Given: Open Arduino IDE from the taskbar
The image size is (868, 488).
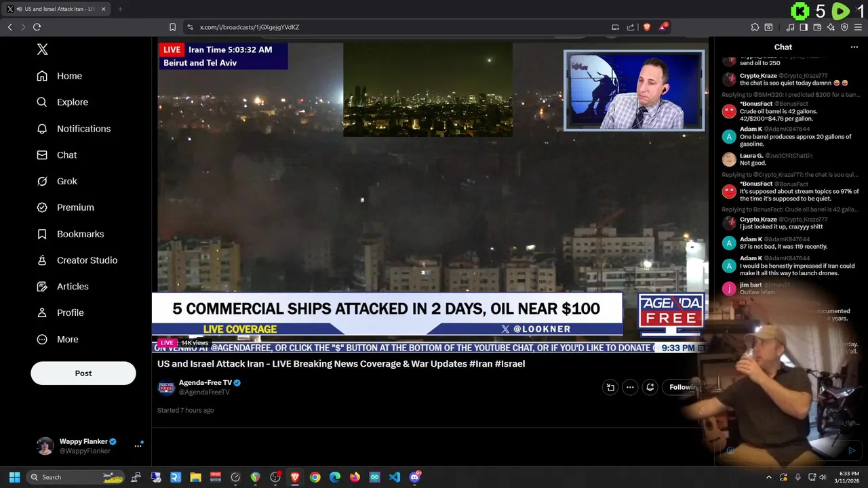Looking at the screenshot, I should point(374,477).
